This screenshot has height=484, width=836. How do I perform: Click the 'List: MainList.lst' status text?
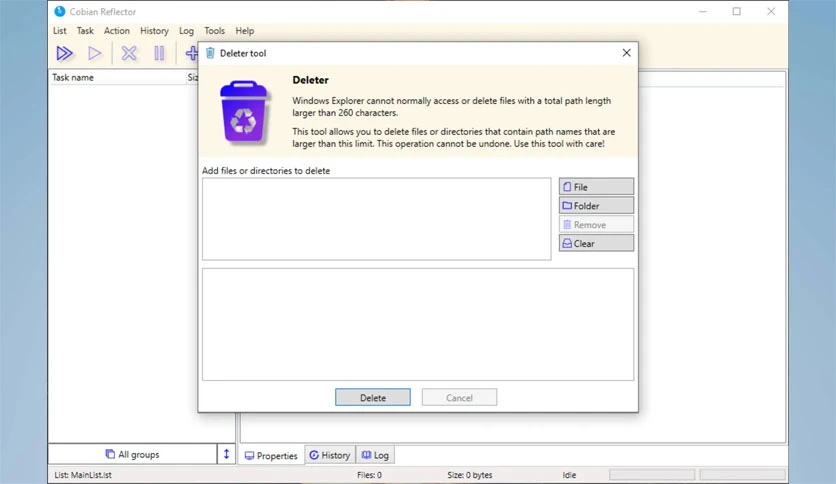pos(83,474)
